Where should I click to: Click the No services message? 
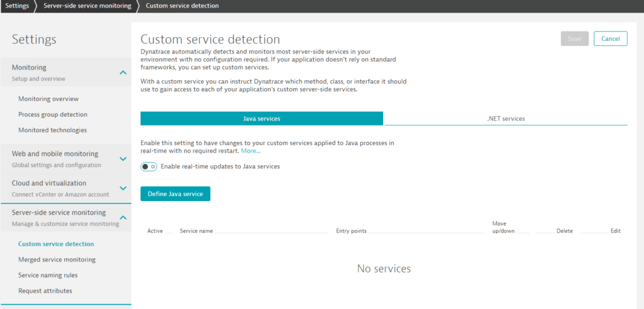pyautogui.click(x=384, y=269)
